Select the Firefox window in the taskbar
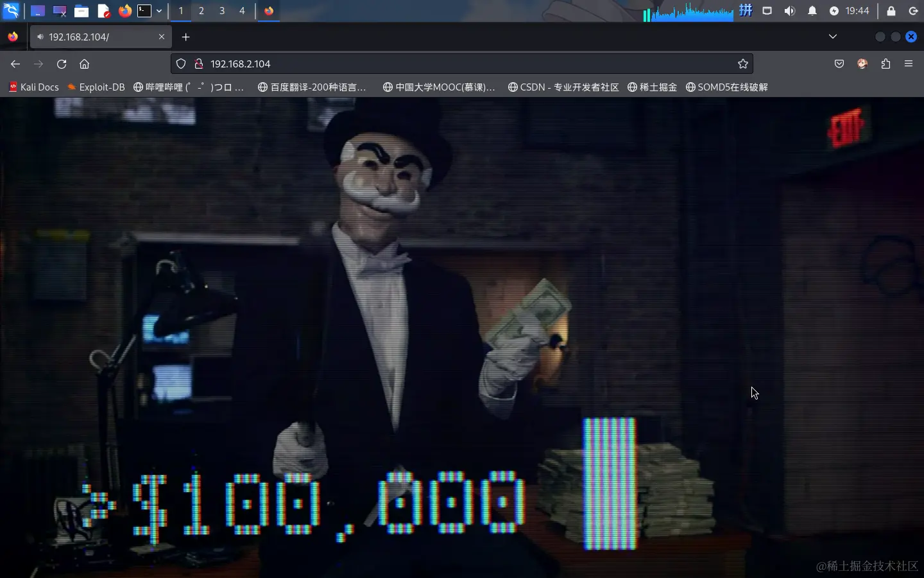Viewport: 924px width, 578px height. (x=269, y=11)
